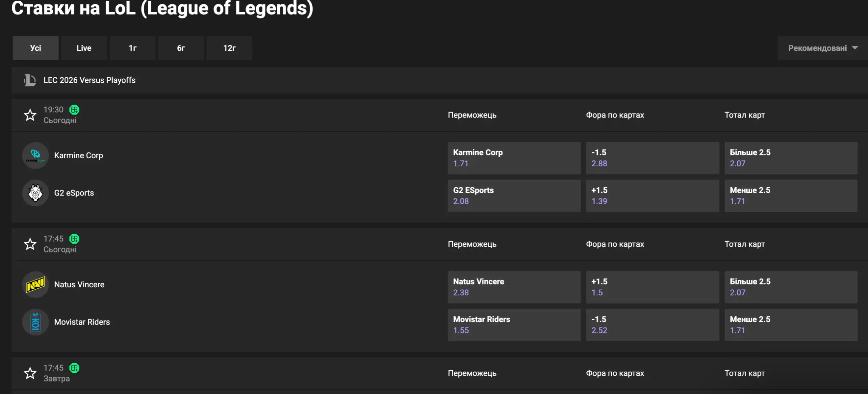Click green stats icon next to 19:30
The image size is (868, 394).
(74, 110)
